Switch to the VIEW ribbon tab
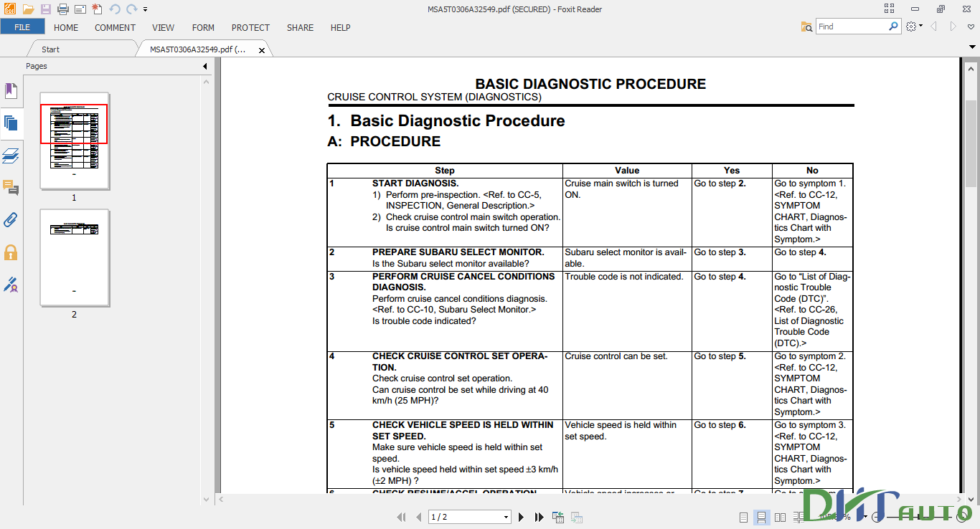The height and width of the screenshot is (529, 980). coord(164,27)
